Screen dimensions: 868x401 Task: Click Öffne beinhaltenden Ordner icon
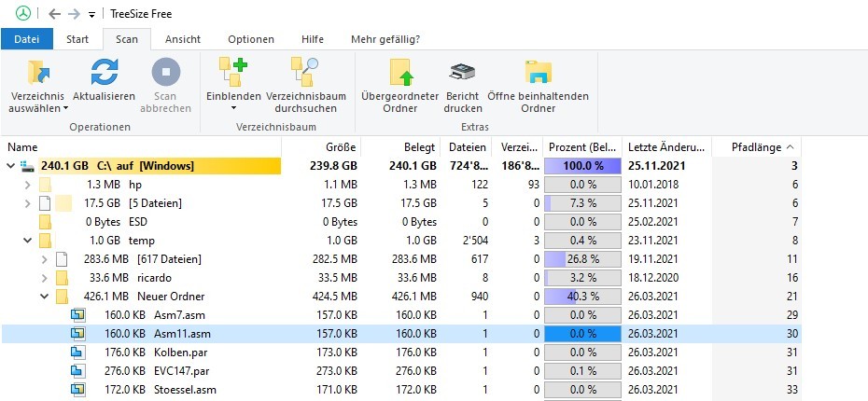(538, 73)
